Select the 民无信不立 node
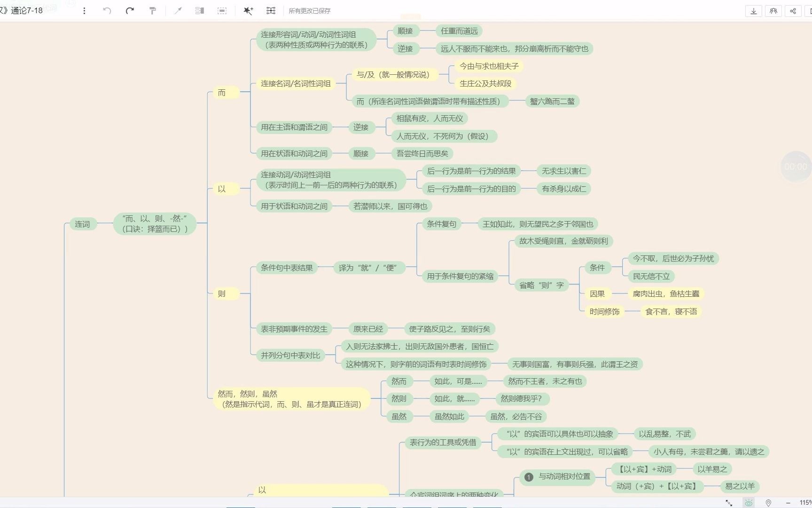This screenshot has height=508, width=812. [x=651, y=276]
